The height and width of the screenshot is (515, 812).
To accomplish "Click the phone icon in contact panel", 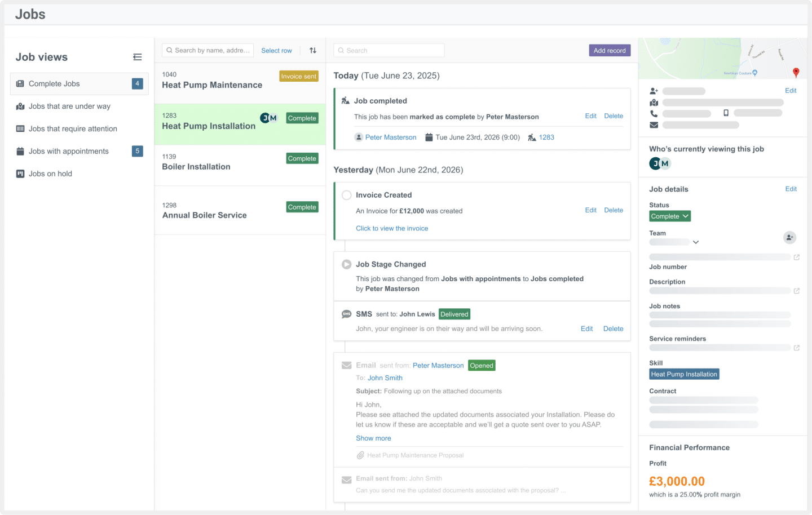I will pyautogui.click(x=654, y=113).
